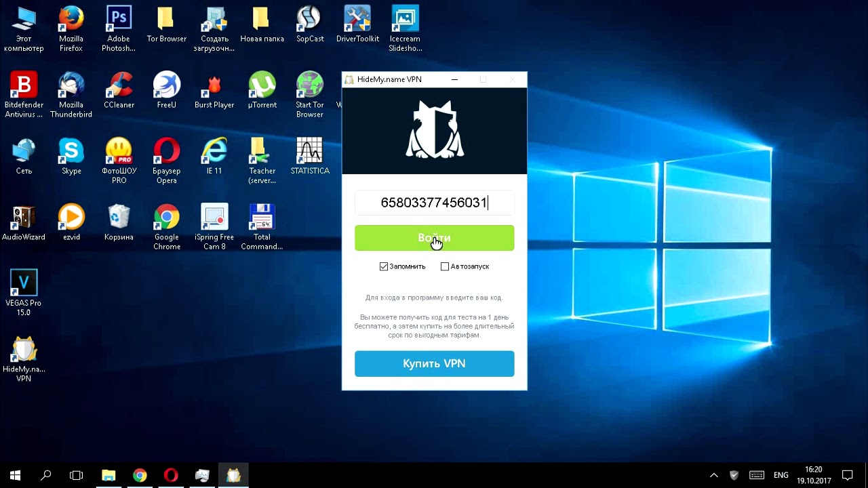Select the Создать загрузочн... desktop icon

click(214, 29)
